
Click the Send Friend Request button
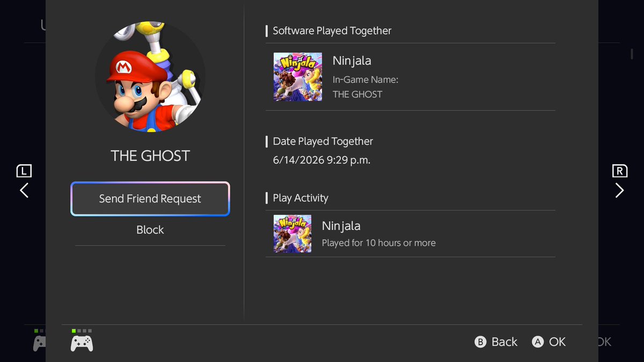click(x=150, y=199)
